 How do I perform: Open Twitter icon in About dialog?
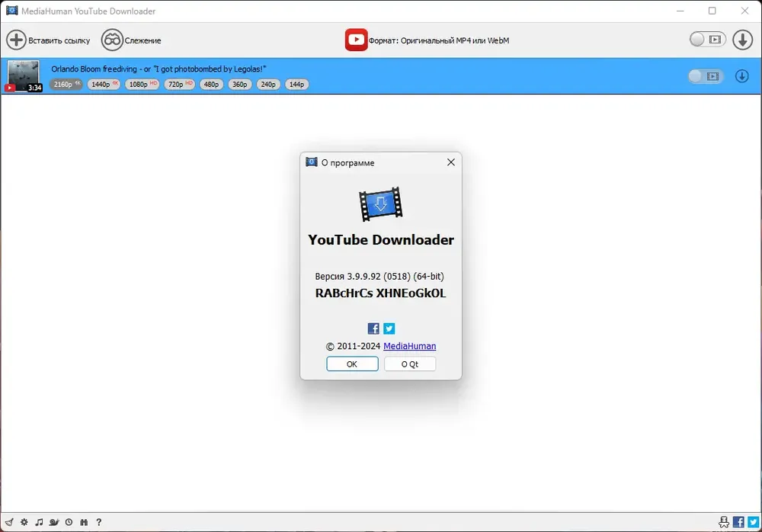[389, 328]
